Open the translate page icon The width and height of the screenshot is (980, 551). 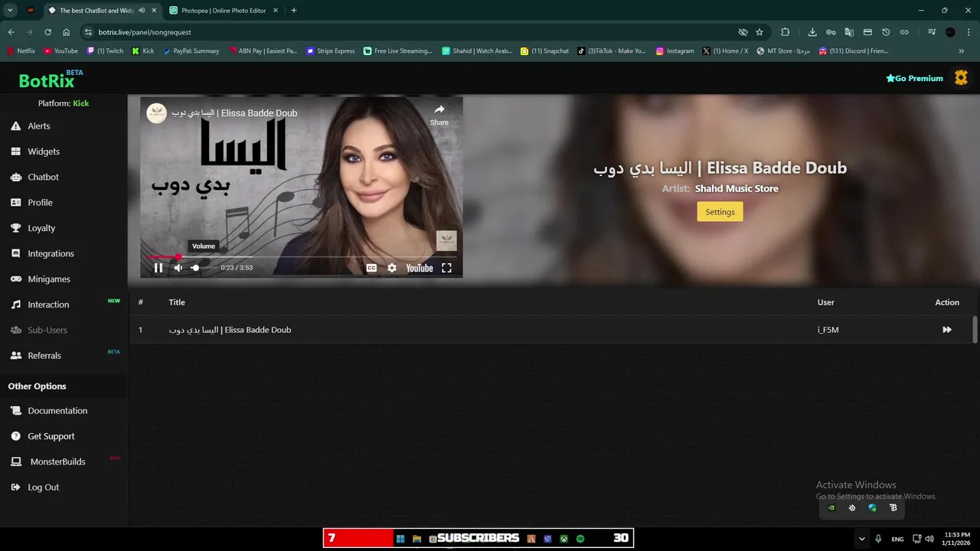point(849,32)
